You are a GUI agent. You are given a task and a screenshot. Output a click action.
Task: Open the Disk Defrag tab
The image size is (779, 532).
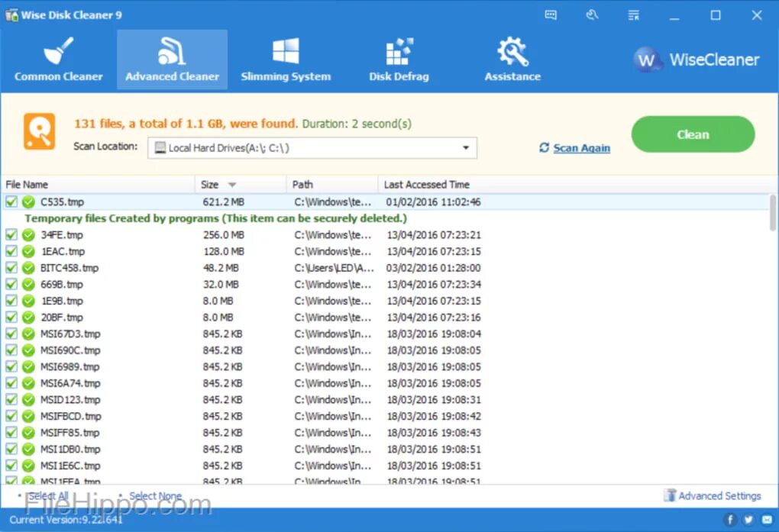(399, 60)
